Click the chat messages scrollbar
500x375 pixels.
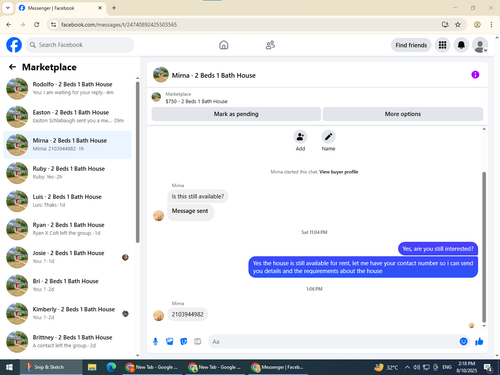[484, 247]
